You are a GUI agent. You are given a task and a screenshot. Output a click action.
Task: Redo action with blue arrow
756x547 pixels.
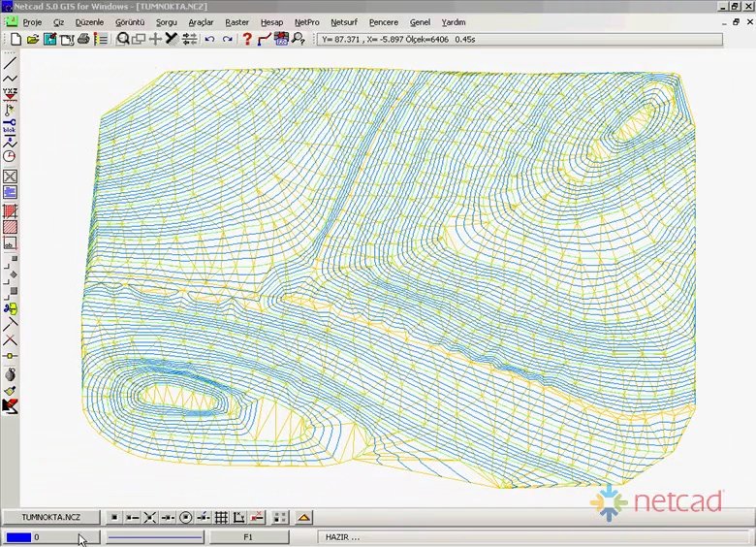[x=228, y=39]
